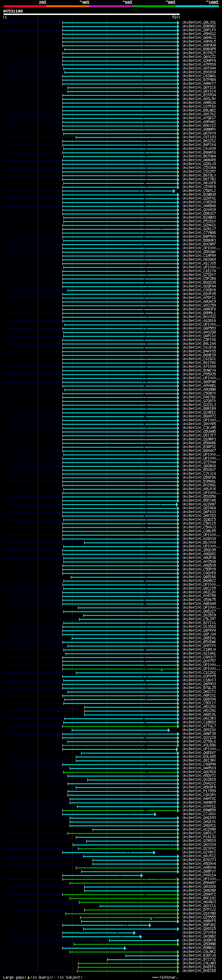The height and width of the screenshot is (980, 222).
Task: Select label UniRef100_A9RKT7
Action: click(199, 84)
